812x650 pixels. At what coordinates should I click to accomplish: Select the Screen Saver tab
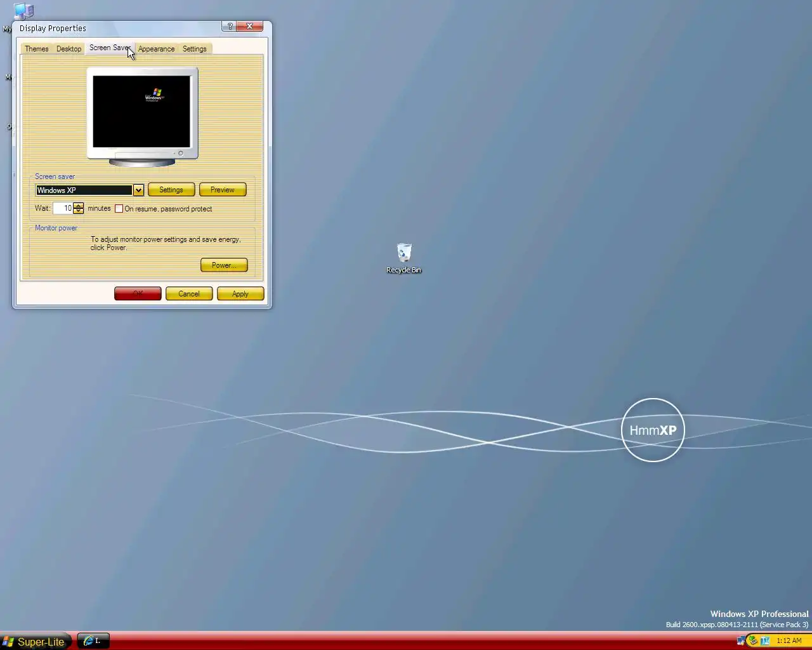coord(109,48)
